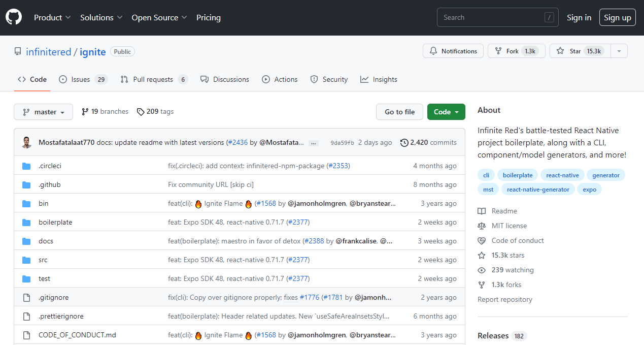Click the 19 branches link
Screen dimensions: 644x345
[105, 112]
